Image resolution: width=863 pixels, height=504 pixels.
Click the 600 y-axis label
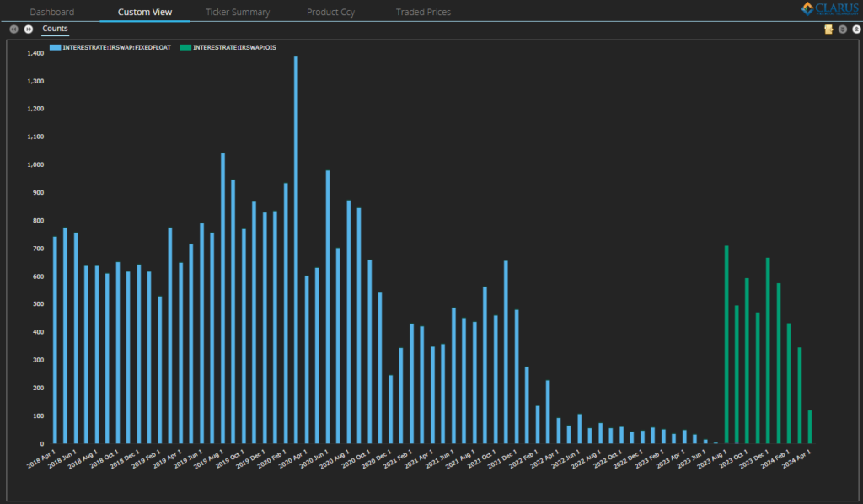tap(39, 276)
